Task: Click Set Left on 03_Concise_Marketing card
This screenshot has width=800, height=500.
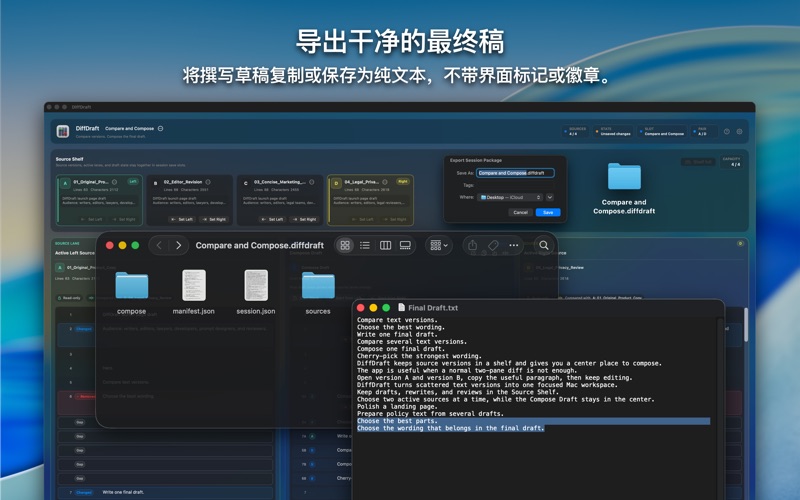Action: tap(272, 219)
